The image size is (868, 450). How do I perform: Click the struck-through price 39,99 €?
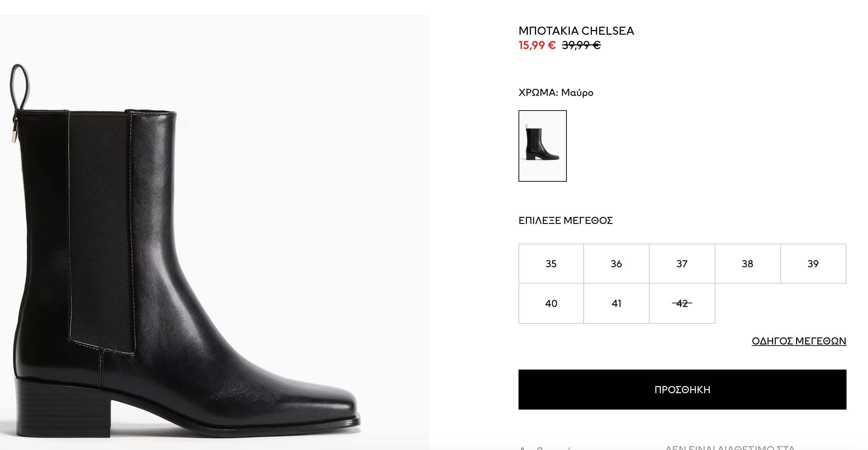[x=581, y=45]
